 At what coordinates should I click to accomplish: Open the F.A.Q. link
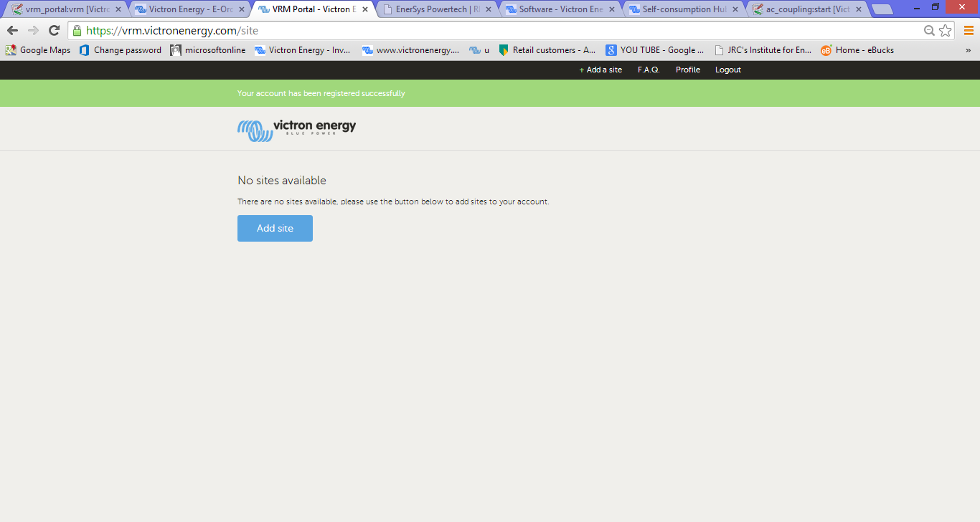coord(649,70)
